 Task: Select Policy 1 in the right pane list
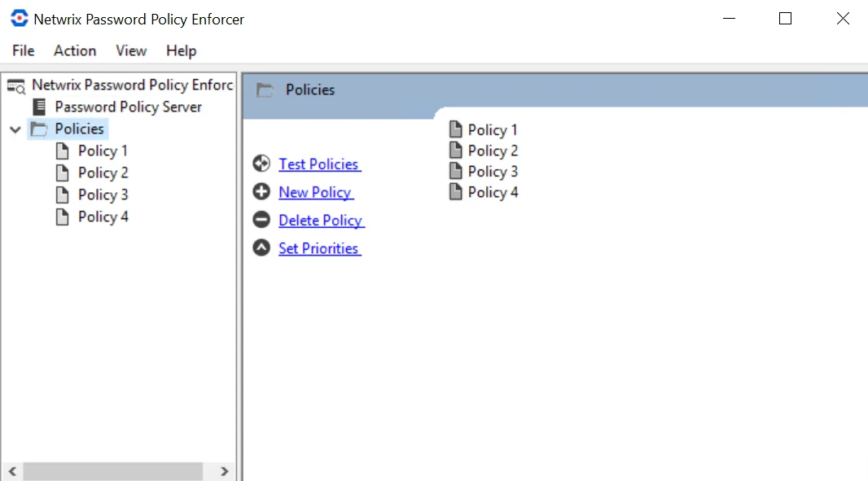pyautogui.click(x=493, y=130)
